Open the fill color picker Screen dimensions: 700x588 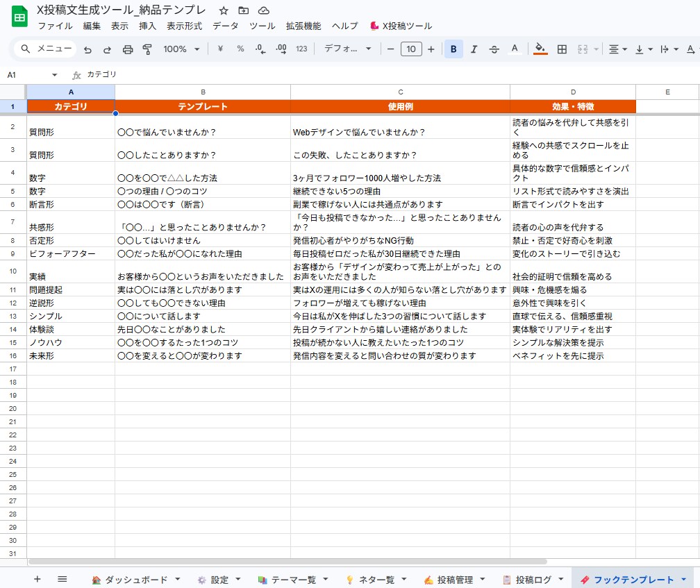[x=540, y=49]
